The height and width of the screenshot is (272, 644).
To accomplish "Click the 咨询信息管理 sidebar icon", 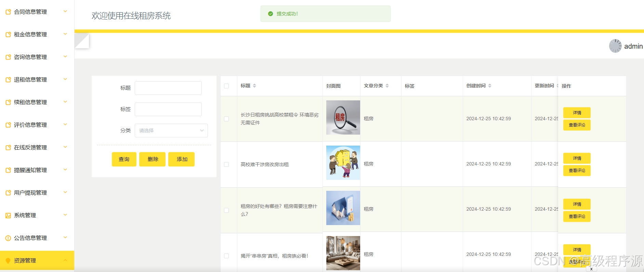I will pyautogui.click(x=8, y=57).
